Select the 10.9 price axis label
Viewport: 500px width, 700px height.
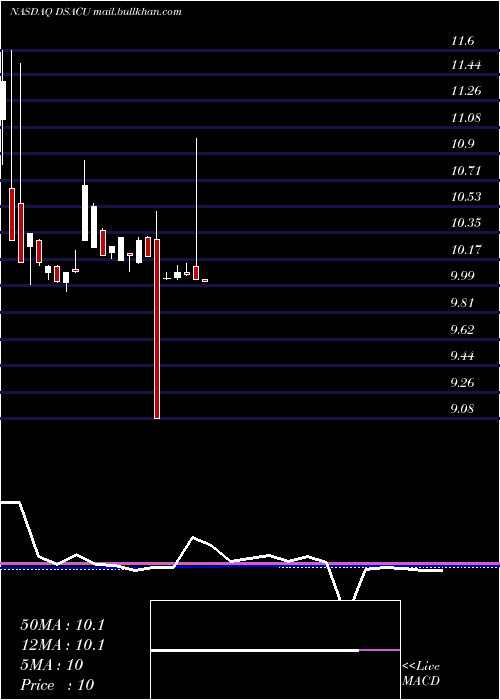coord(462,144)
